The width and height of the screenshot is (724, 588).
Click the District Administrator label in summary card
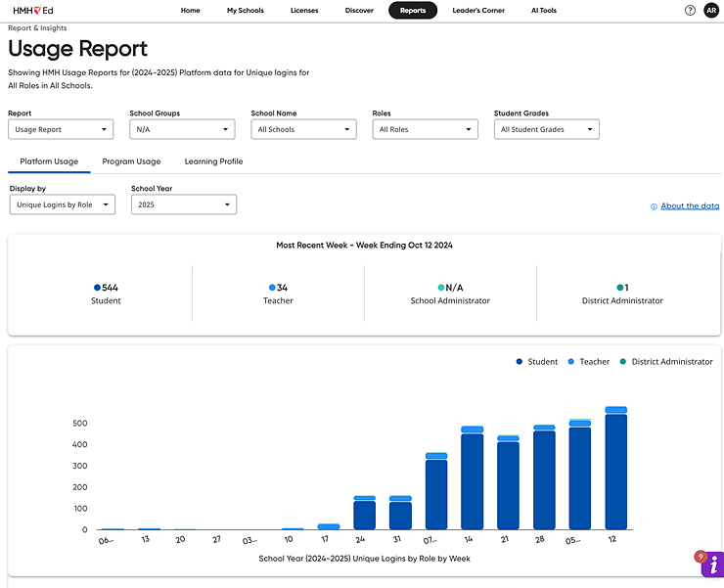pyautogui.click(x=622, y=300)
